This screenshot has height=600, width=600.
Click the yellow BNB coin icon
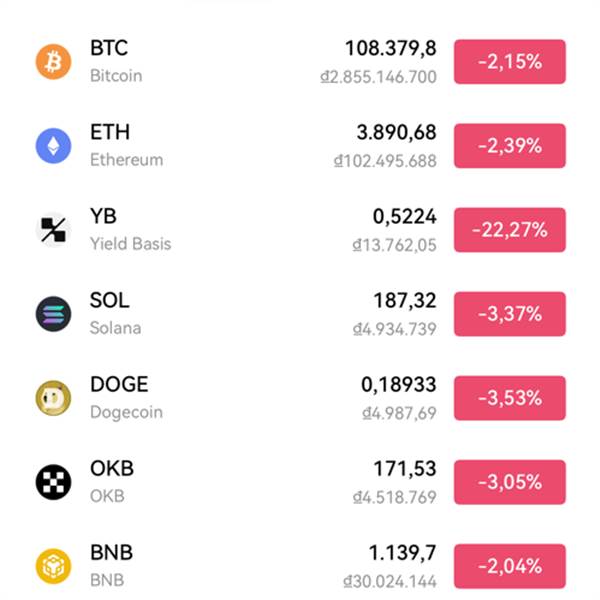coord(54,566)
